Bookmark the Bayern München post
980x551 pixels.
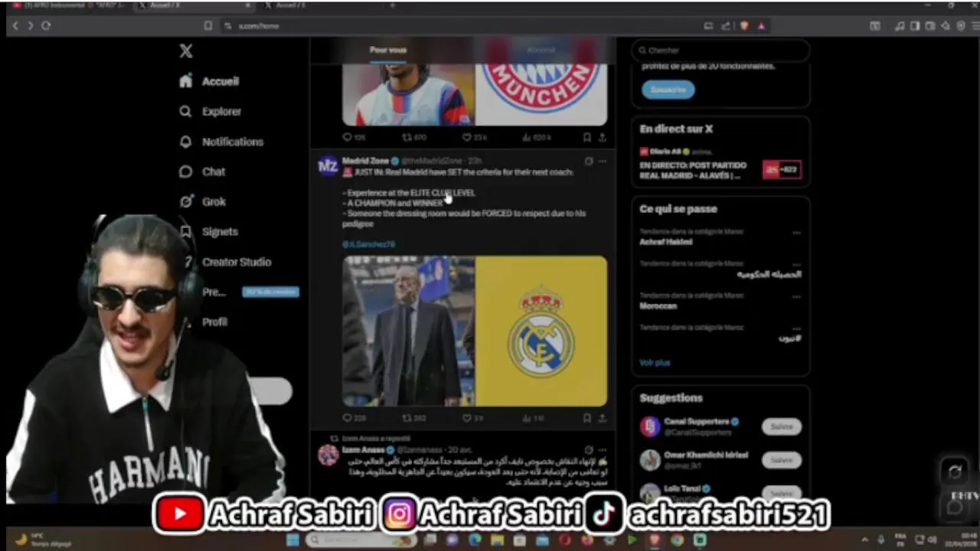click(586, 137)
